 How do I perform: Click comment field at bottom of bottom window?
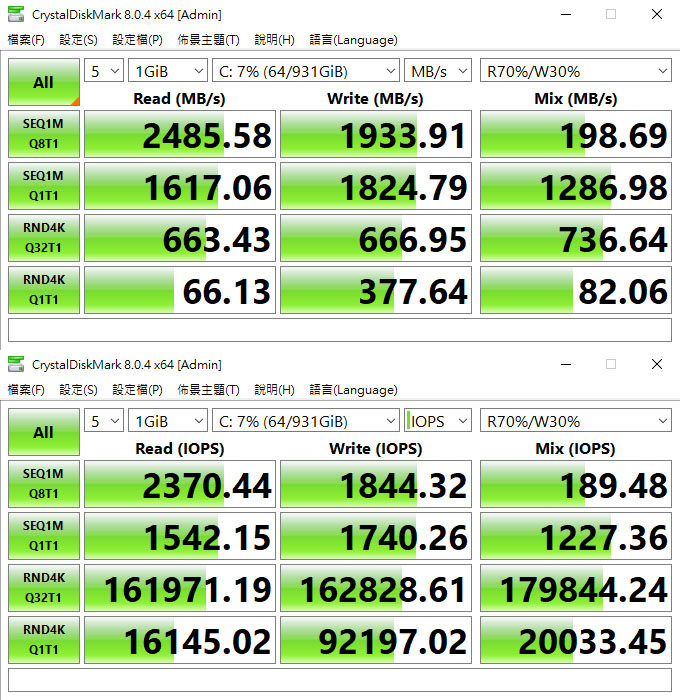tap(340, 680)
